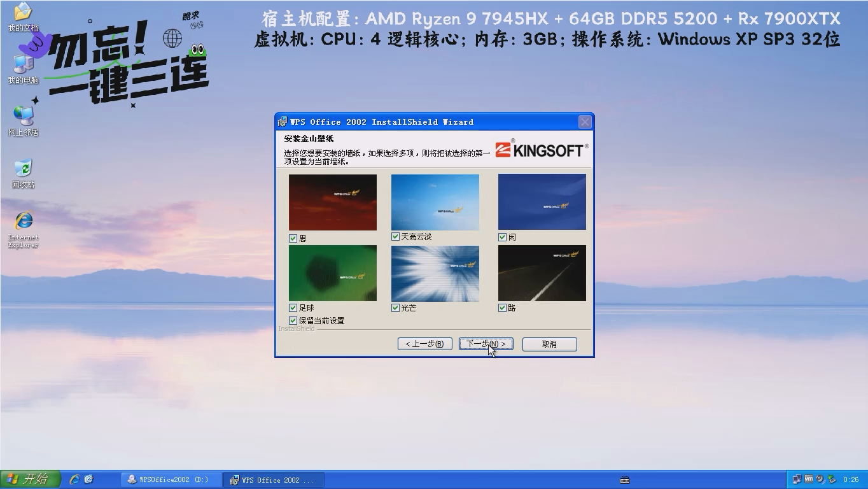Open the VMware Tools tray icon
Image resolution: width=868 pixels, height=489 pixels.
pos(809,479)
